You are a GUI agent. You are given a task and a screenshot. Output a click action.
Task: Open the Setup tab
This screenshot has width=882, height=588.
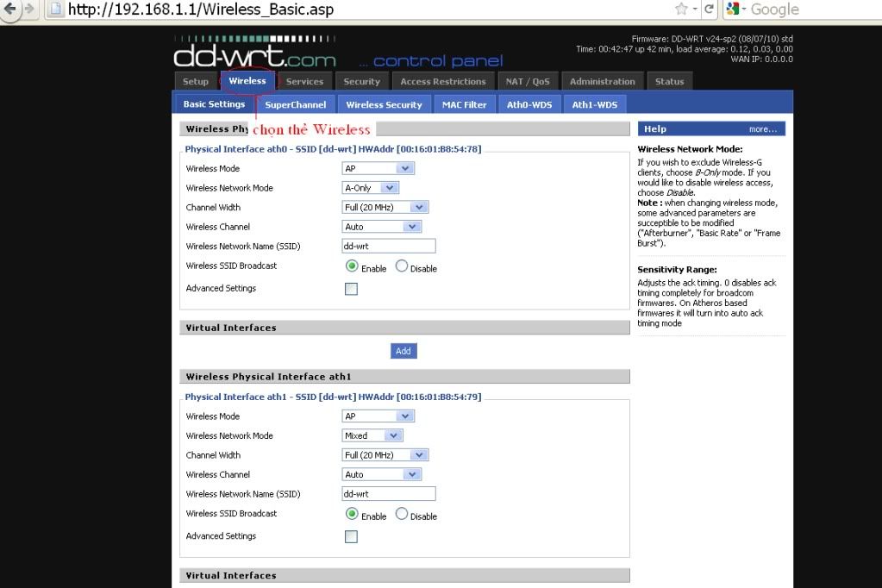coord(195,82)
